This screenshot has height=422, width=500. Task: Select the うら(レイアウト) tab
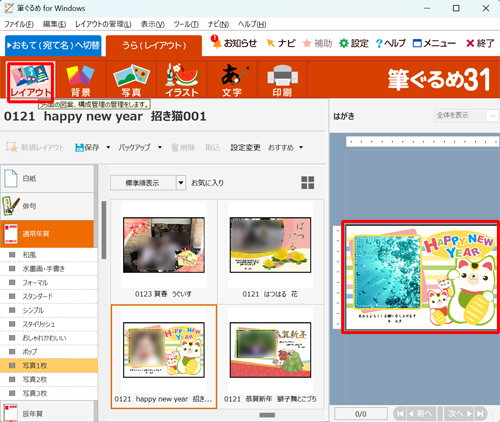pos(154,46)
